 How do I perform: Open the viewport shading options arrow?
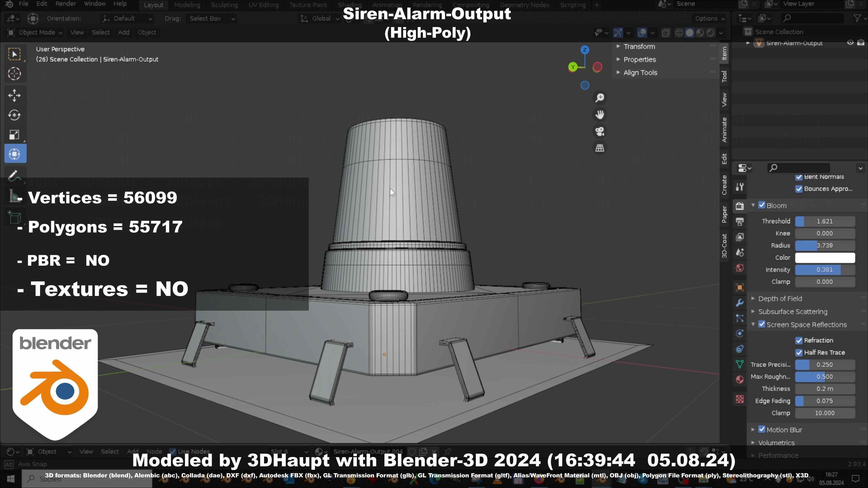click(x=721, y=33)
